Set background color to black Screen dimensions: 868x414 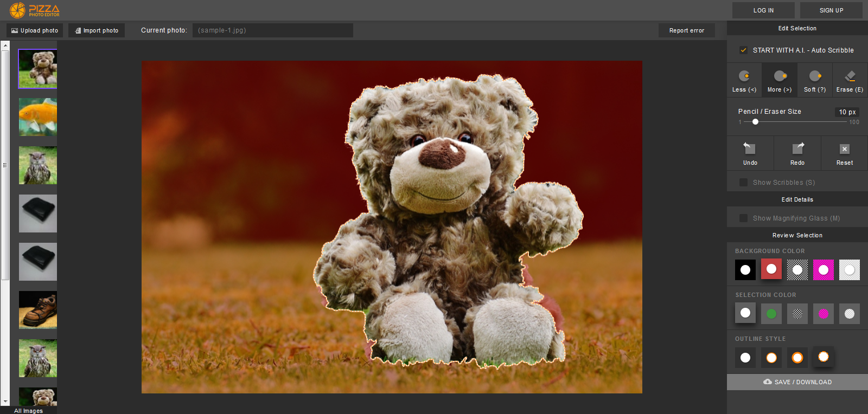click(x=745, y=270)
